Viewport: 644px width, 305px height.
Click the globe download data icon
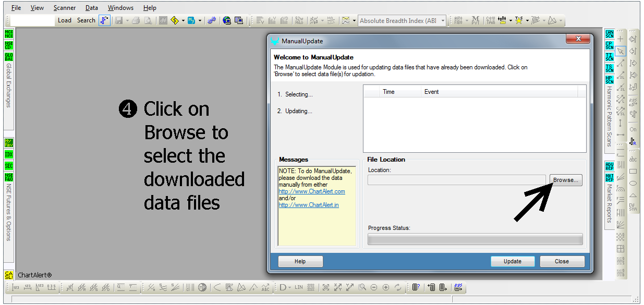[227, 21]
